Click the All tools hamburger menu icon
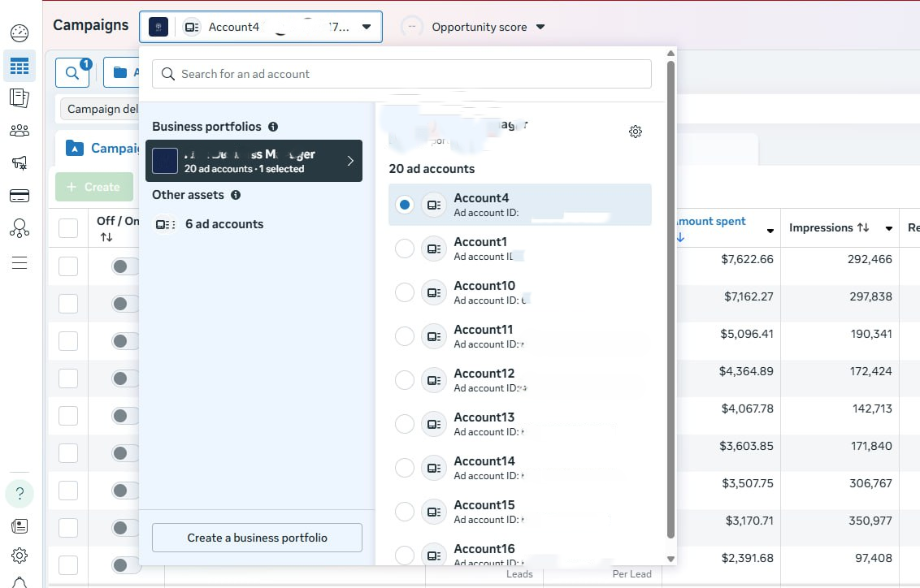The image size is (920, 588). (20, 262)
